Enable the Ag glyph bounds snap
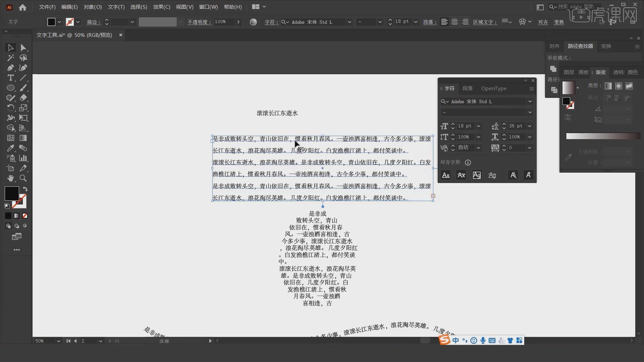 (477, 175)
